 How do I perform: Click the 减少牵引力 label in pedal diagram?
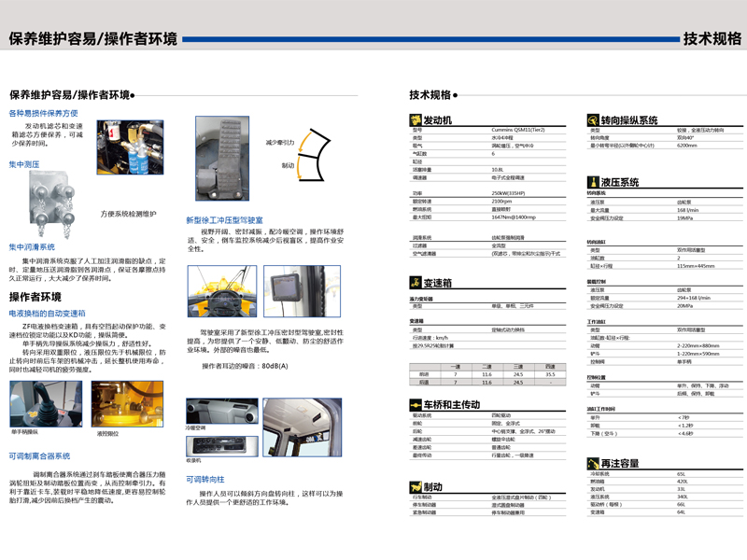[279, 143]
